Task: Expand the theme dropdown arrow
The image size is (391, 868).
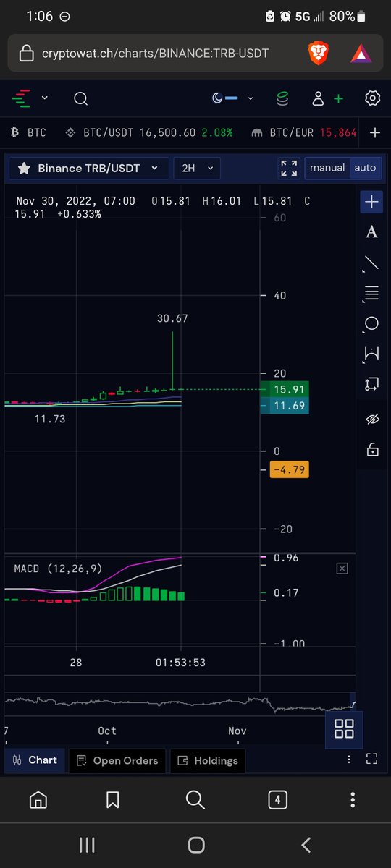Action: click(x=251, y=98)
